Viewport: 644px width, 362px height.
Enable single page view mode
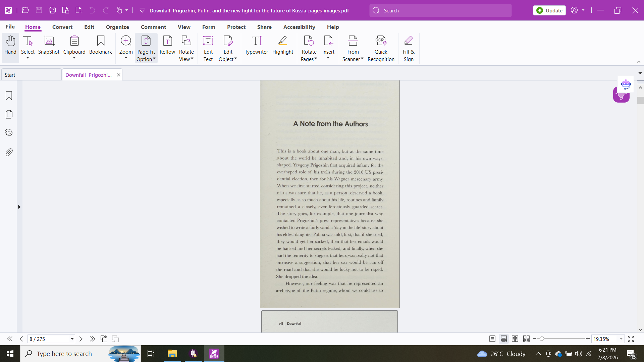[x=492, y=339]
